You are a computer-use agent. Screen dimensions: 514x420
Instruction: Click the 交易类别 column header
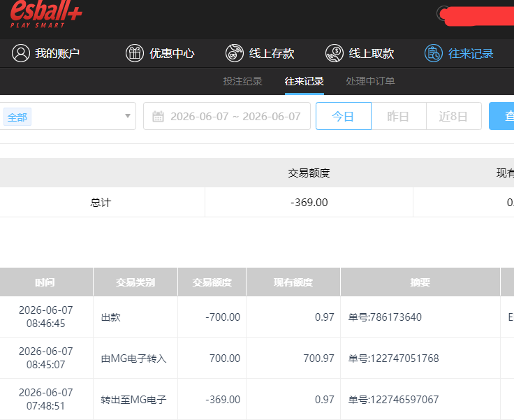pos(135,282)
